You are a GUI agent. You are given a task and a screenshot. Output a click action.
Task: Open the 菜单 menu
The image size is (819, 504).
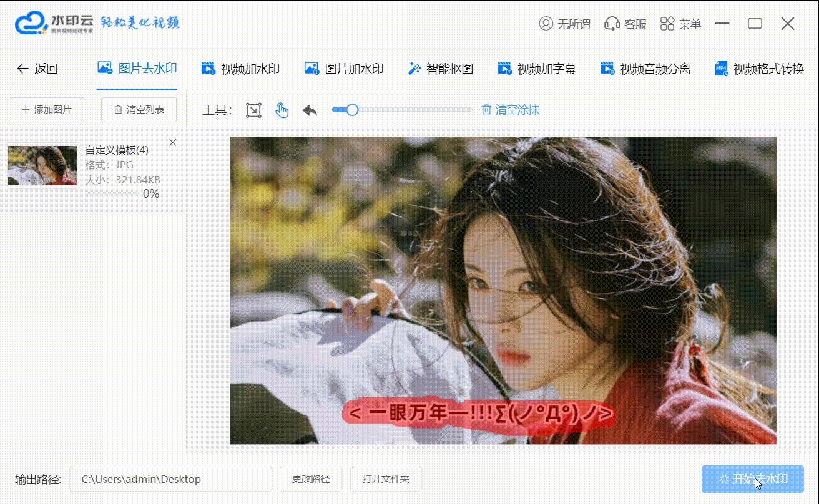coord(680,24)
